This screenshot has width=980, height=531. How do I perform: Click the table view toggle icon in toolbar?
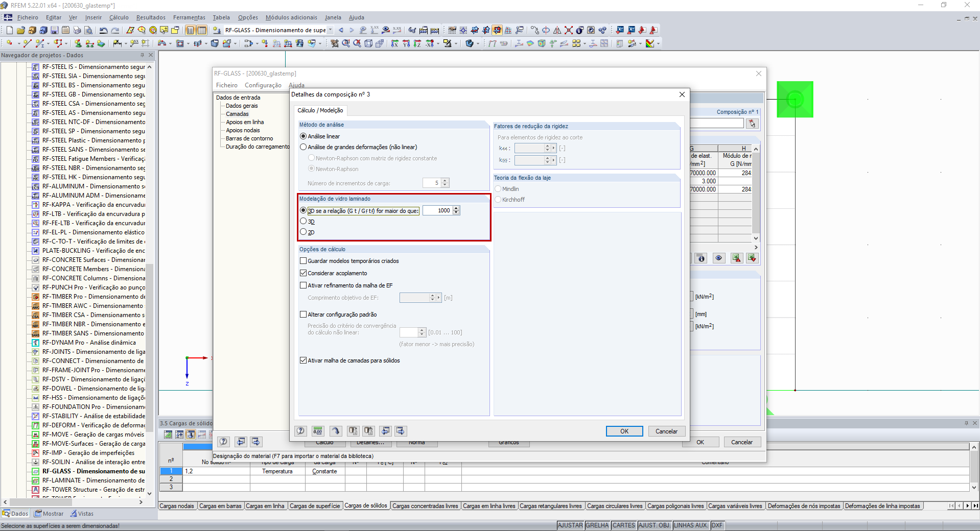click(x=202, y=30)
